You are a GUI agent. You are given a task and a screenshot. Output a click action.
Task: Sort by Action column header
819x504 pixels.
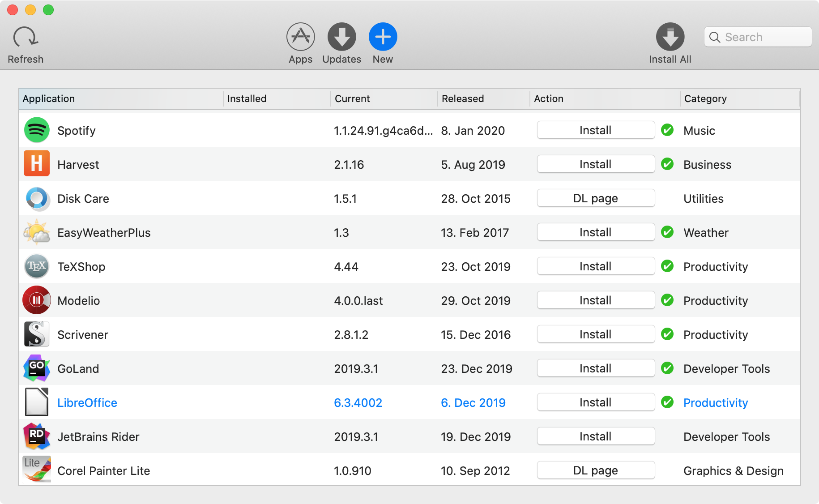point(605,99)
